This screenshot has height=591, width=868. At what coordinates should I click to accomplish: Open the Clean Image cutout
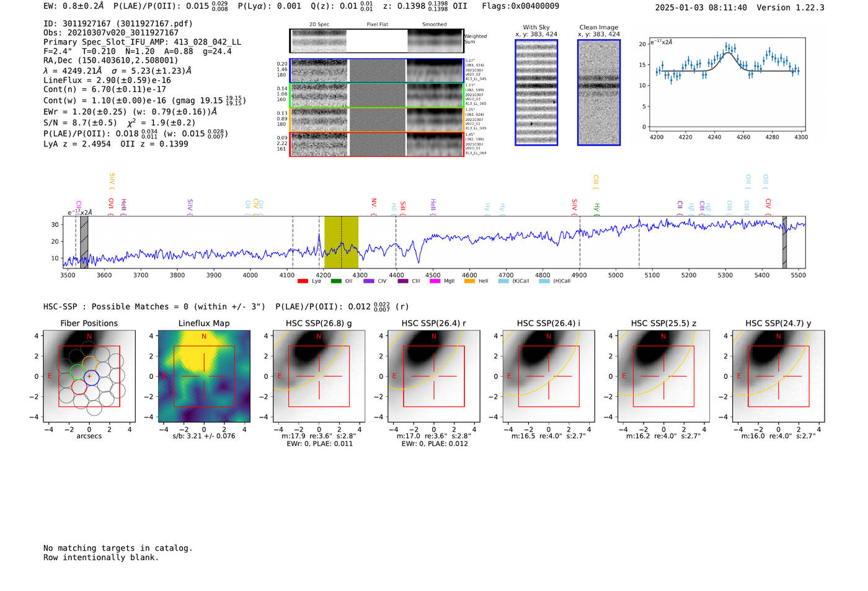(x=599, y=92)
